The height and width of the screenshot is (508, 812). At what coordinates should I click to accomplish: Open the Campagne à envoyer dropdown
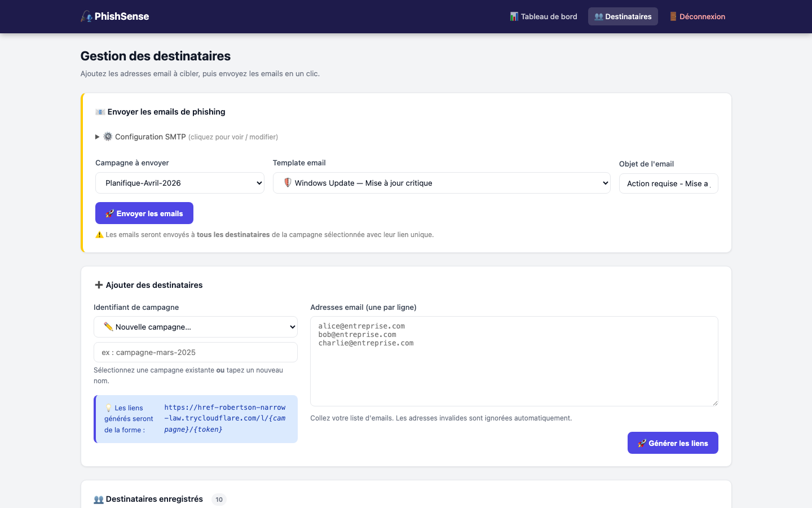[x=180, y=183]
